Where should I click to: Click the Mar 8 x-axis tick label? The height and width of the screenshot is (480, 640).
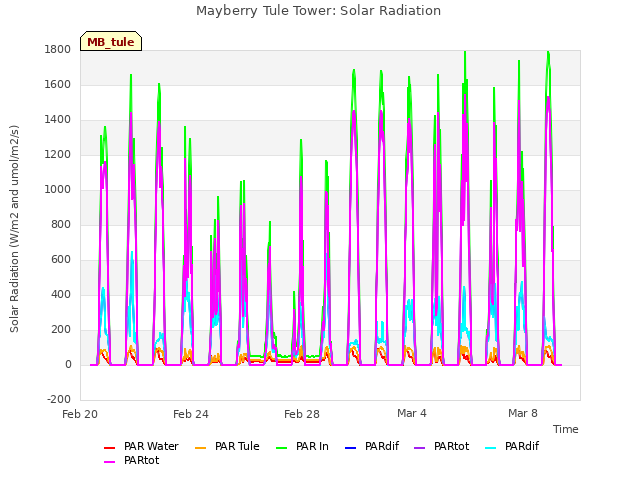[x=523, y=413]
